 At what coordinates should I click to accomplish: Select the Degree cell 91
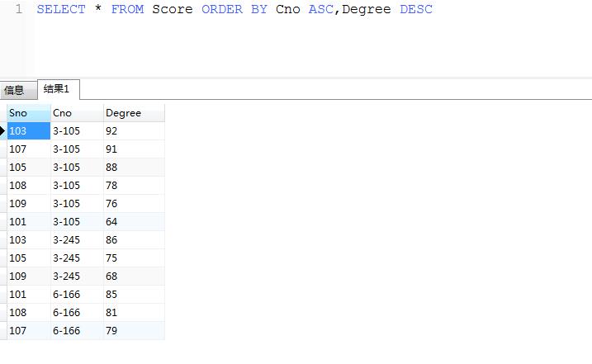(134, 149)
